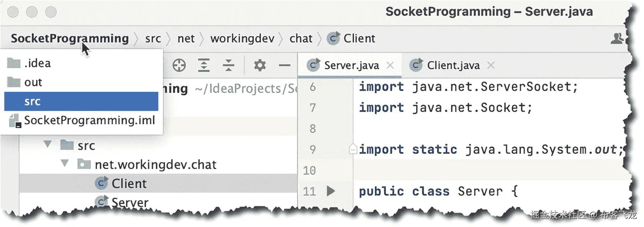The width and height of the screenshot is (644, 227).
Task: Open project view settings gear
Action: coord(260,65)
